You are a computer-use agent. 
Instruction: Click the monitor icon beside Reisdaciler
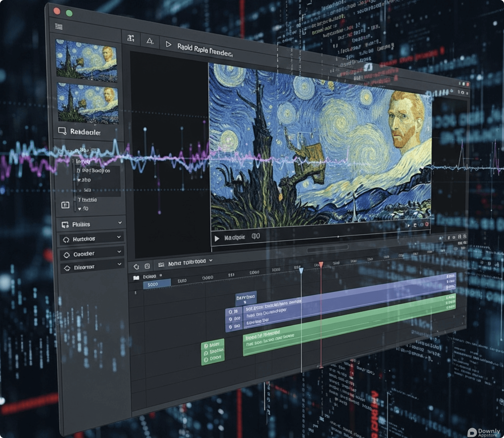click(62, 131)
